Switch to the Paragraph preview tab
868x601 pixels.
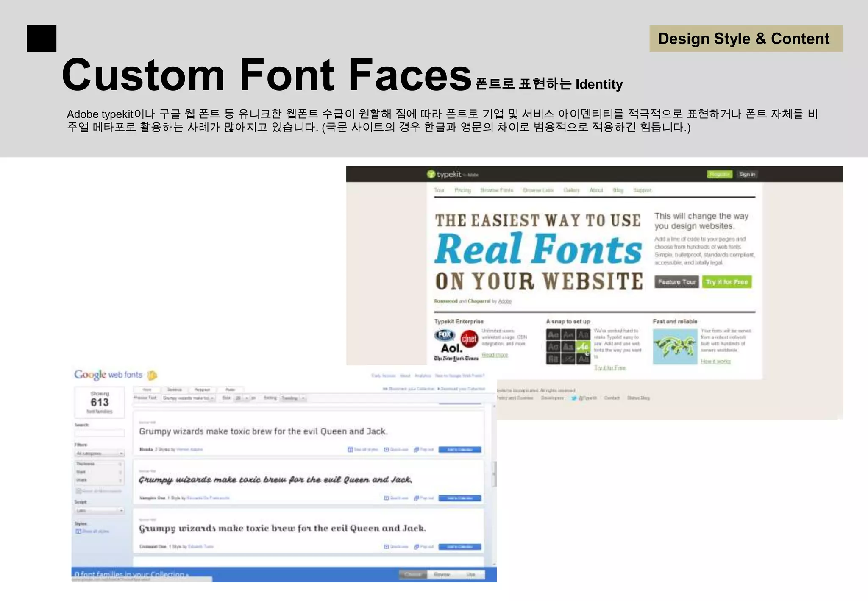pos(202,390)
